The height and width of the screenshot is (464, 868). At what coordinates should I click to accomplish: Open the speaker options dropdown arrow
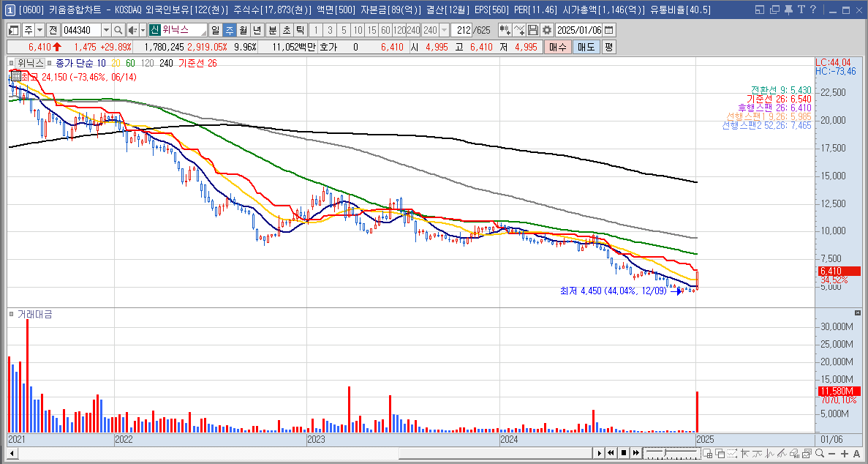pos(143,30)
